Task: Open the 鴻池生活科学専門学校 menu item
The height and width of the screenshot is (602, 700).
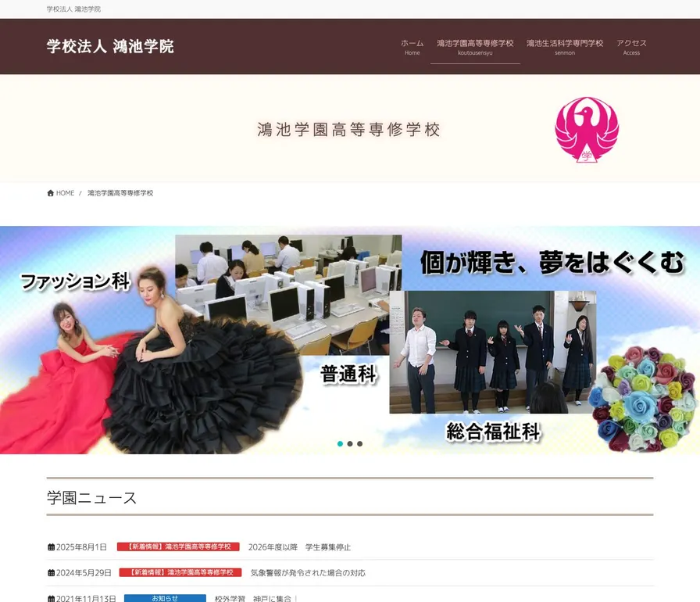Action: click(x=564, y=47)
